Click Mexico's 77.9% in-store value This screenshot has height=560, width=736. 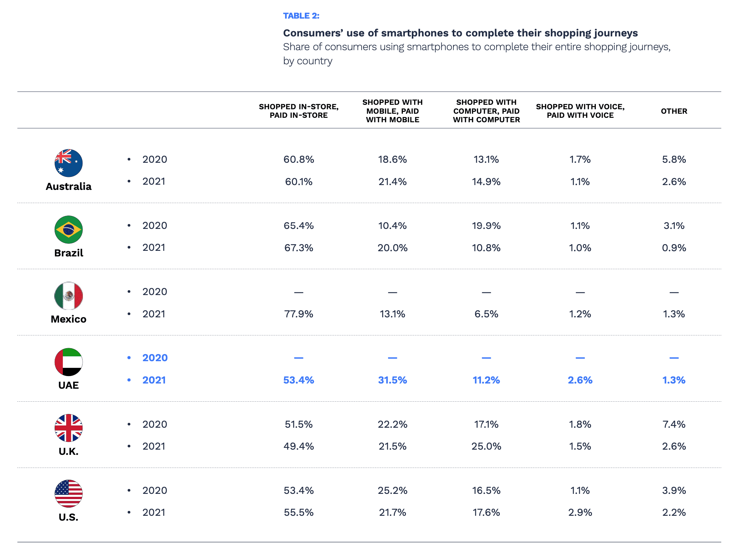pyautogui.click(x=298, y=314)
